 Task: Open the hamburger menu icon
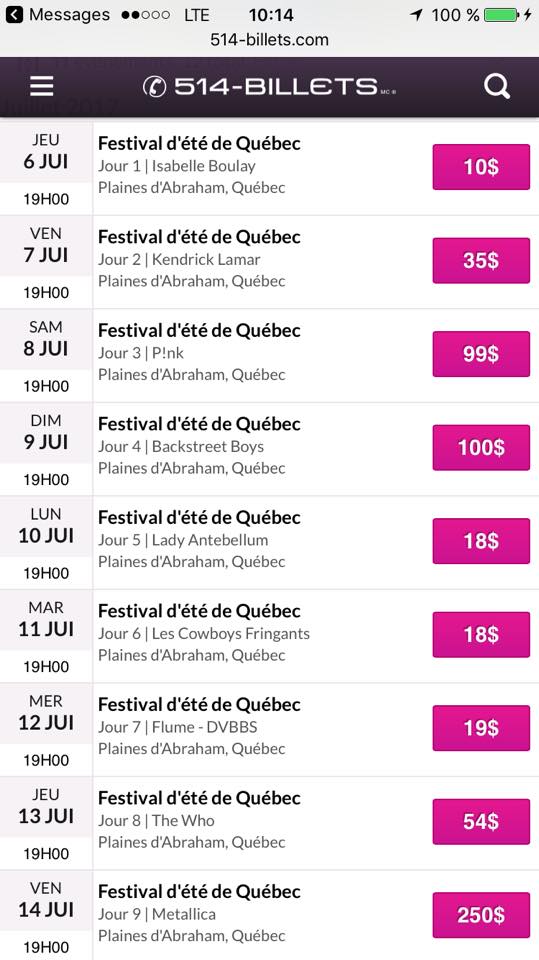[42, 86]
